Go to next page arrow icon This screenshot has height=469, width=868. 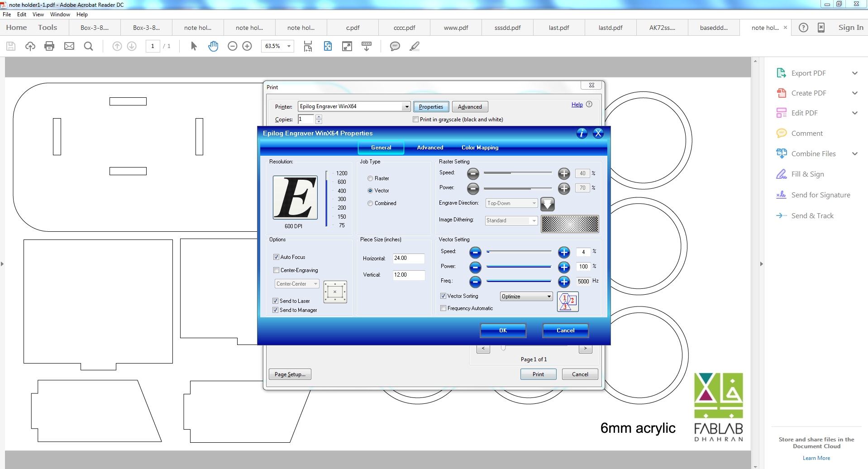(x=132, y=46)
